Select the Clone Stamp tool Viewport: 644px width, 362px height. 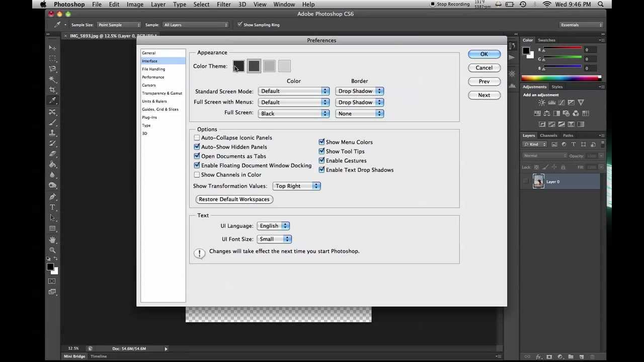(x=52, y=133)
